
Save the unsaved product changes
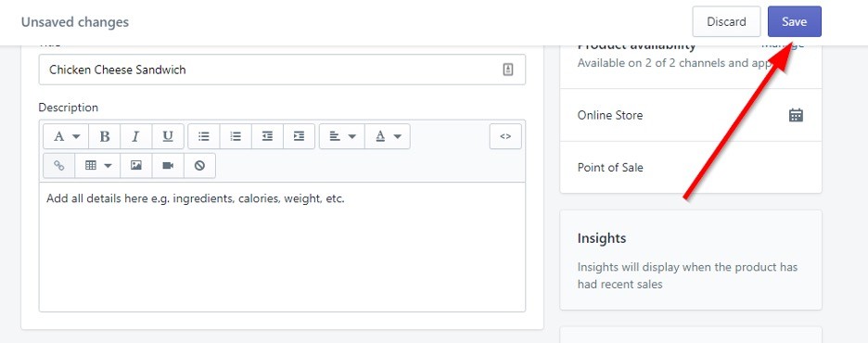tap(795, 21)
